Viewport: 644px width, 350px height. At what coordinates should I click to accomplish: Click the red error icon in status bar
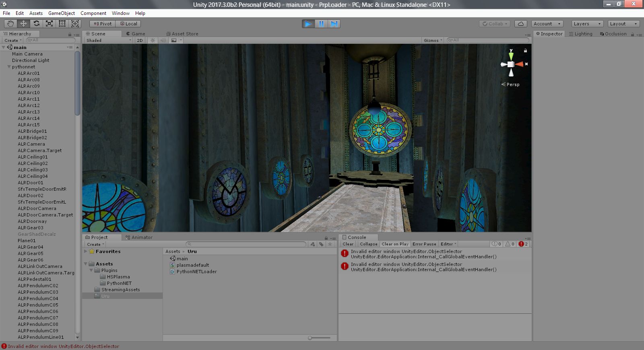(4, 346)
